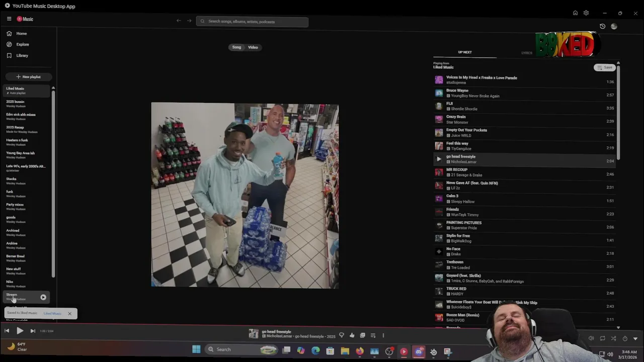Image resolution: width=644 pixels, height=362 pixels.
Task: Open desktop app settings gear
Action: (x=586, y=13)
